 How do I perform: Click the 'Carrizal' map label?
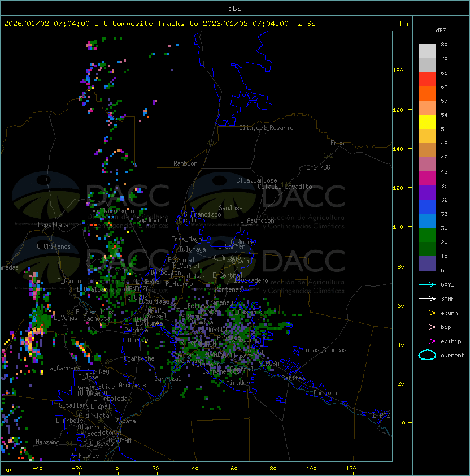[x=168, y=379]
